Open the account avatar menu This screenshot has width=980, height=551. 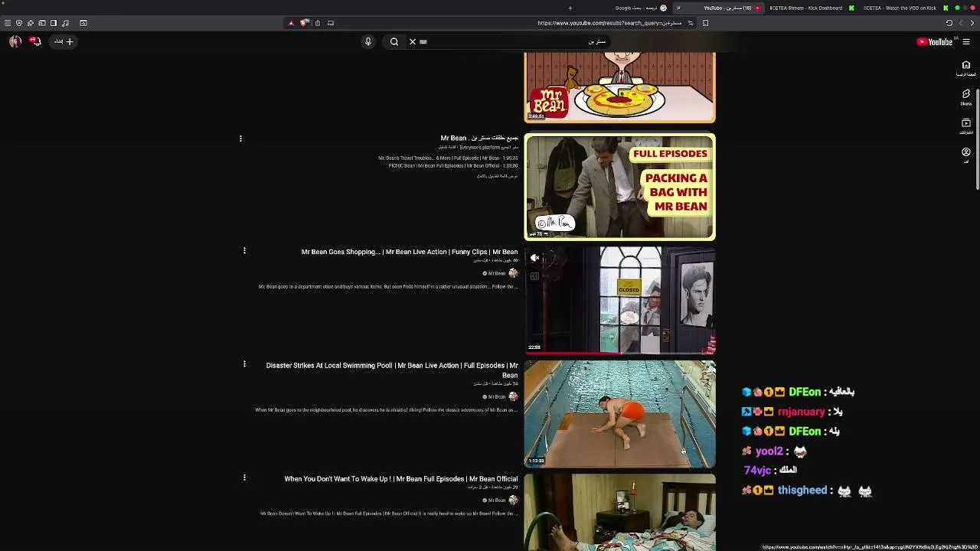[15, 41]
